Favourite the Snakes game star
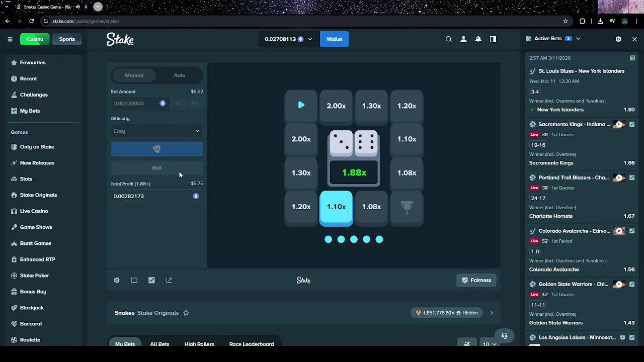The width and height of the screenshot is (644, 362). pos(186,313)
